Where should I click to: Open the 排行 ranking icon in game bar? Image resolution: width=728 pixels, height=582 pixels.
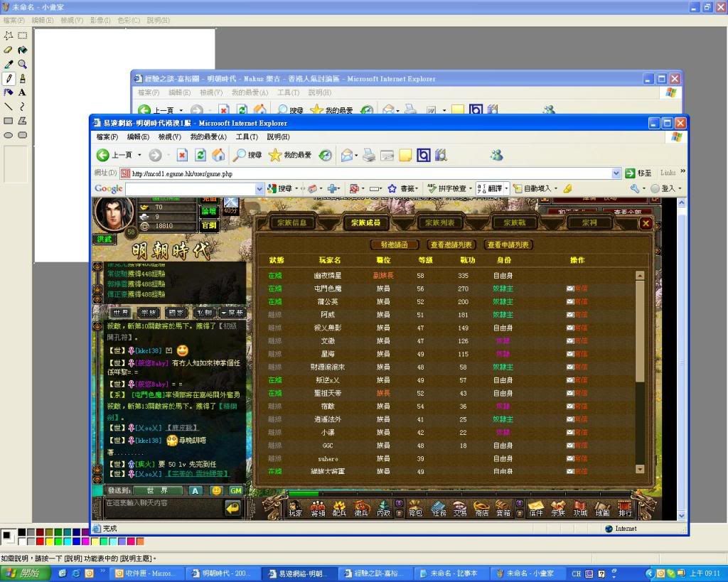625,509
